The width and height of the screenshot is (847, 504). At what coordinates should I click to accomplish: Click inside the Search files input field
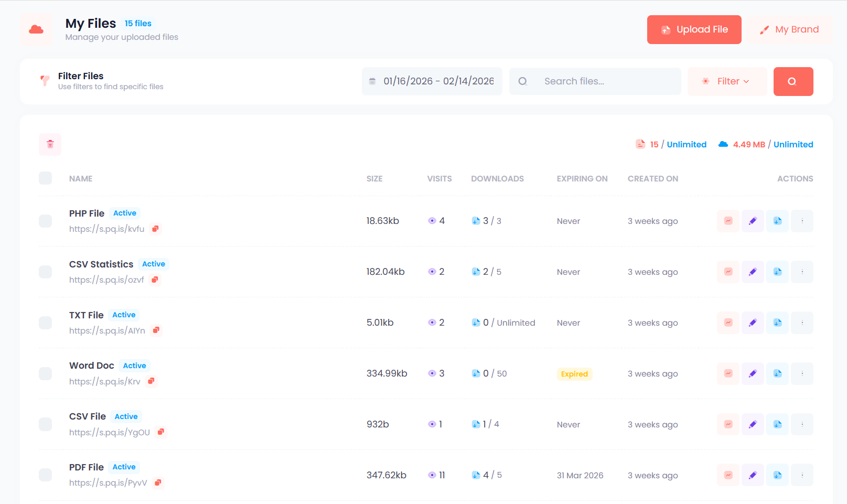point(594,81)
